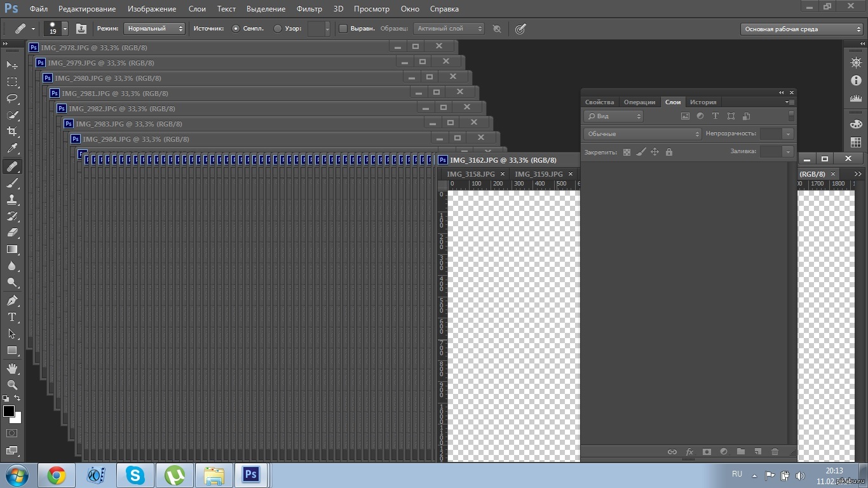The height and width of the screenshot is (488, 868).
Task: Switch to the IMG_3158.JPG document tab
Action: pyautogui.click(x=471, y=174)
